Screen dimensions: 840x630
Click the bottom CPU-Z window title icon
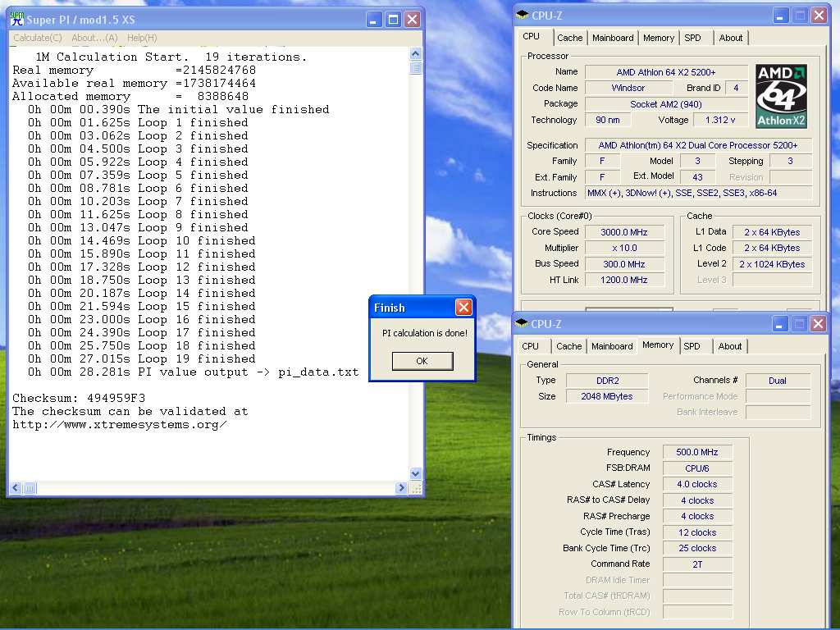[x=521, y=323]
